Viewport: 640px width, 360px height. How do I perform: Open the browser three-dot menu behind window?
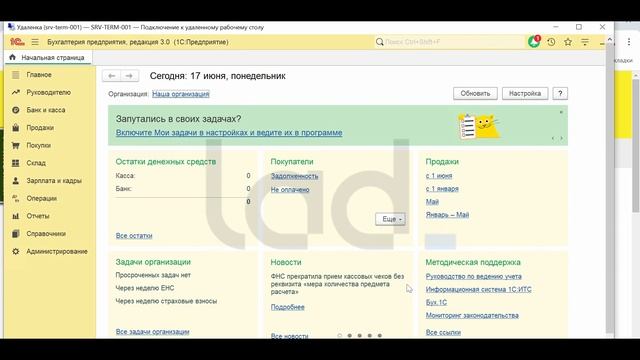click(x=629, y=42)
